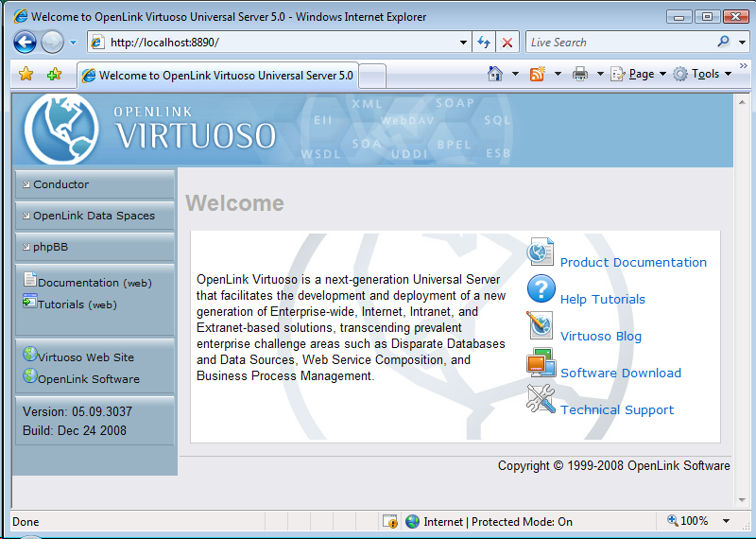Expand the Feeds dropdown arrow
Viewport: 756px width, 539px height.
pos(558,74)
